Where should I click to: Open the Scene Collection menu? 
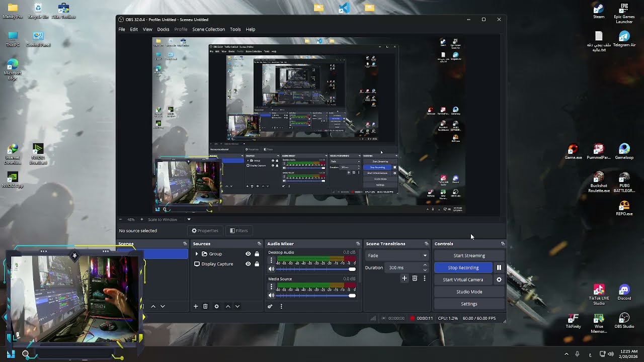(x=208, y=29)
